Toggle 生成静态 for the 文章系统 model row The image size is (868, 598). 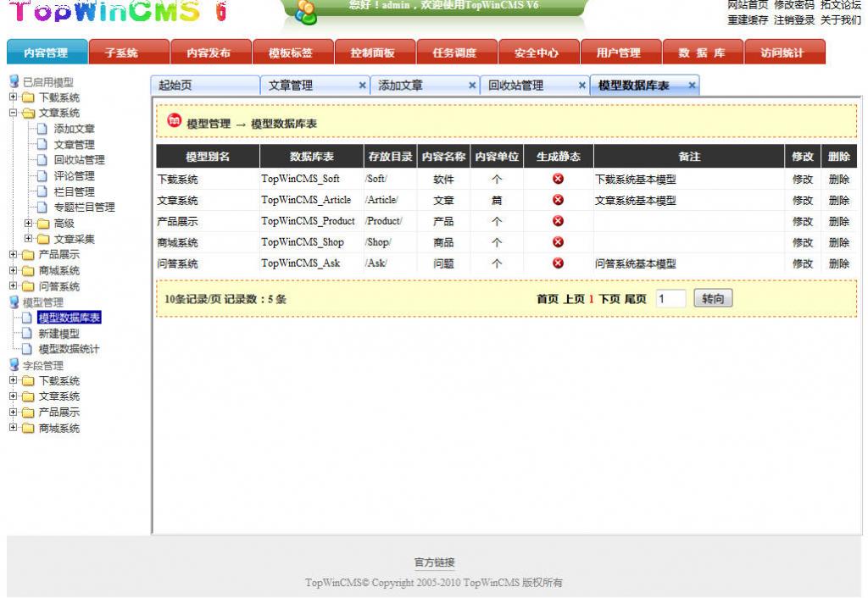558,199
